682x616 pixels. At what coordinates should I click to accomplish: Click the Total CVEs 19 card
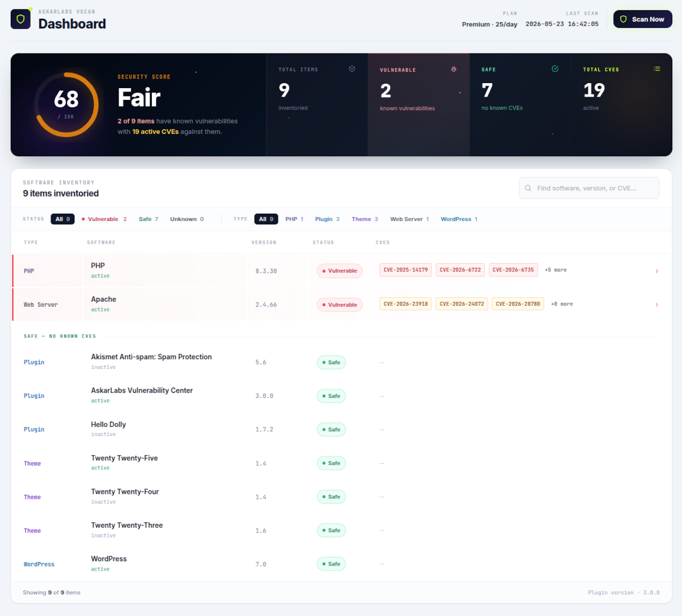622,105
